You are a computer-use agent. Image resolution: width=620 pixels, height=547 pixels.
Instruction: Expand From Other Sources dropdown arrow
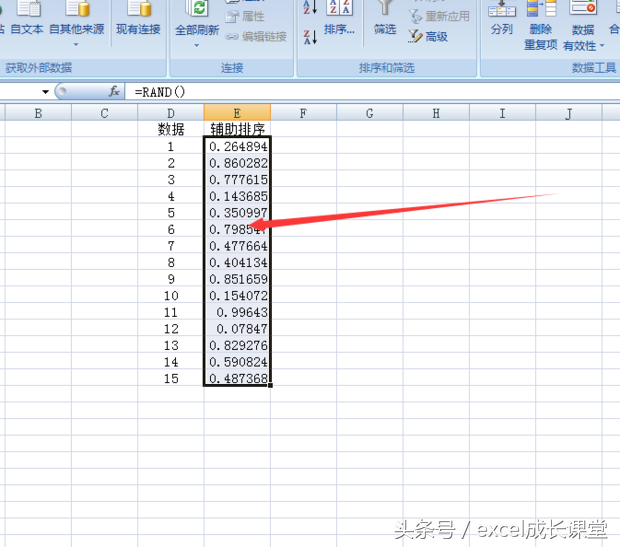76,45
